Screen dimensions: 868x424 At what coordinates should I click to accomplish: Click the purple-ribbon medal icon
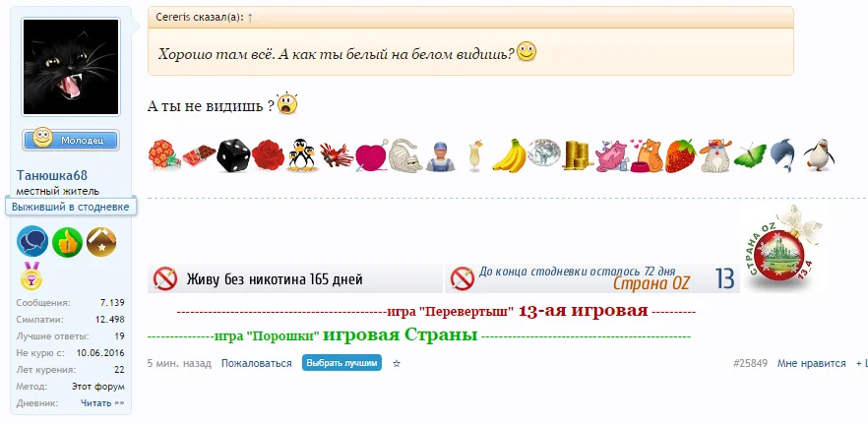click(x=31, y=275)
